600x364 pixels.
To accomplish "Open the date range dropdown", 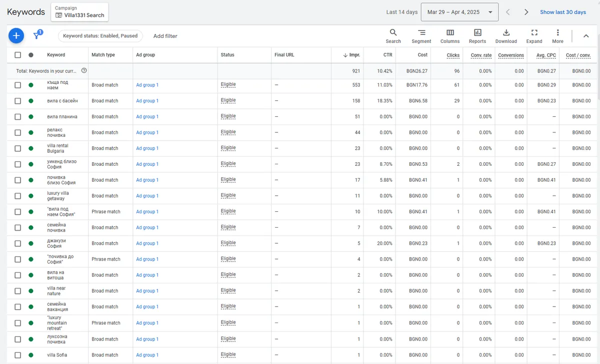I will tap(459, 12).
